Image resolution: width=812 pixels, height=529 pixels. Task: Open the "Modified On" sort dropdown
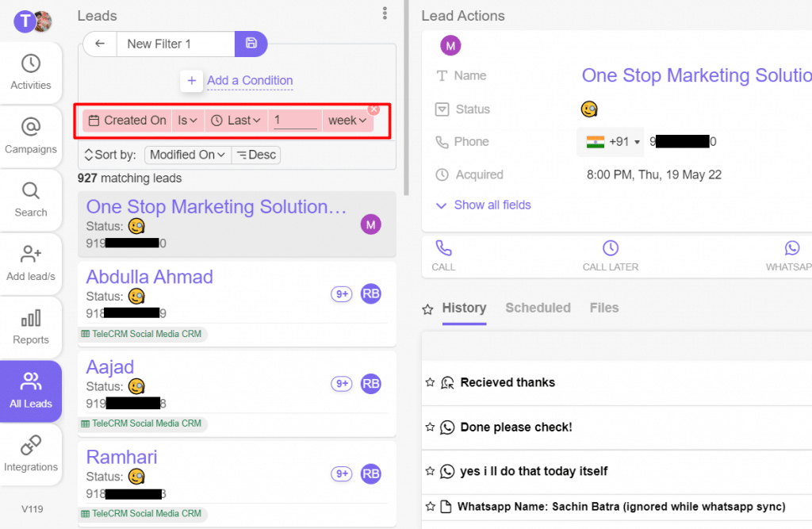click(x=186, y=155)
